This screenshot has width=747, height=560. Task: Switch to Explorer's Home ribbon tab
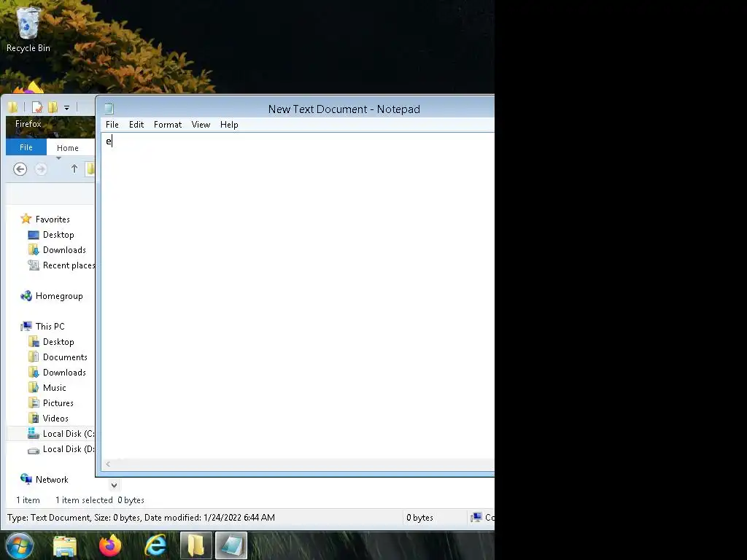(x=68, y=148)
